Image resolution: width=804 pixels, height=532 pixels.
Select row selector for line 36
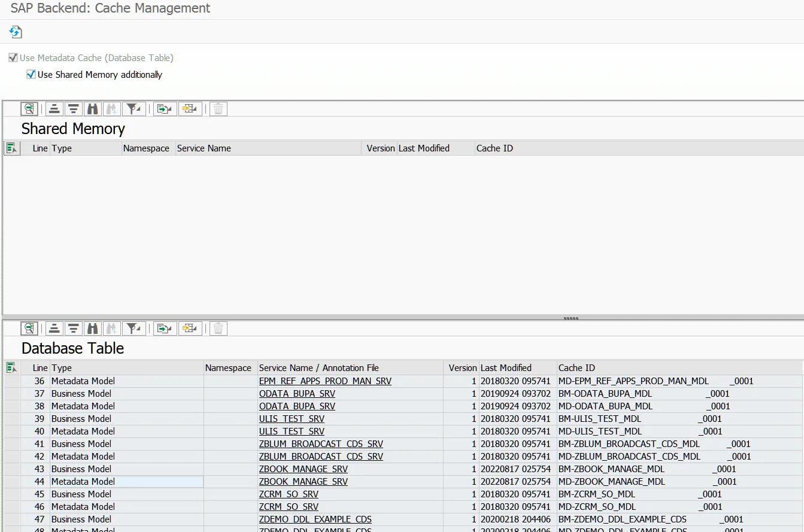12,381
